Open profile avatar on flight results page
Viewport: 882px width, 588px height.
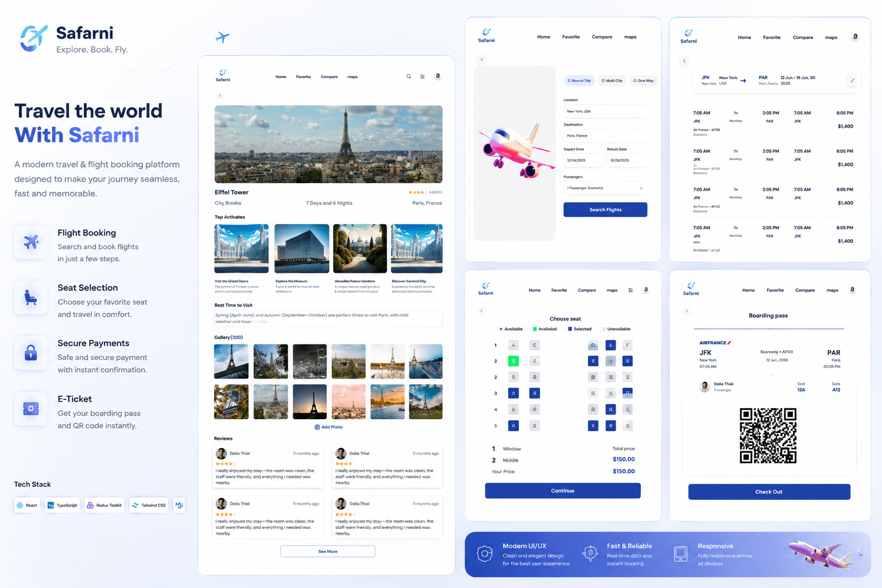855,37
